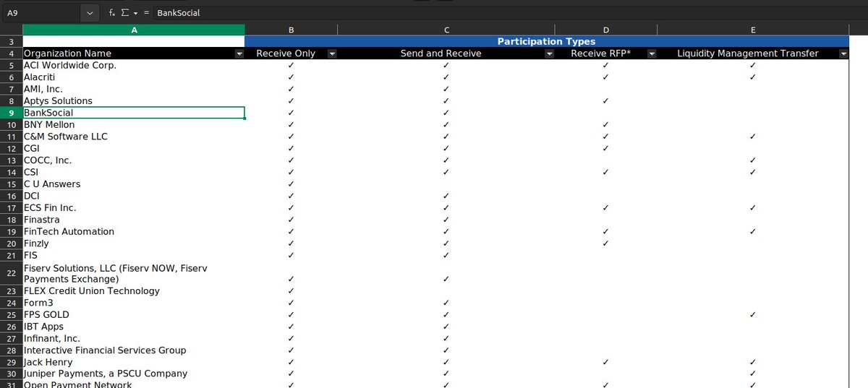This screenshot has width=868, height=388.
Task: Select the C U Answers cell
Action: 134,184
